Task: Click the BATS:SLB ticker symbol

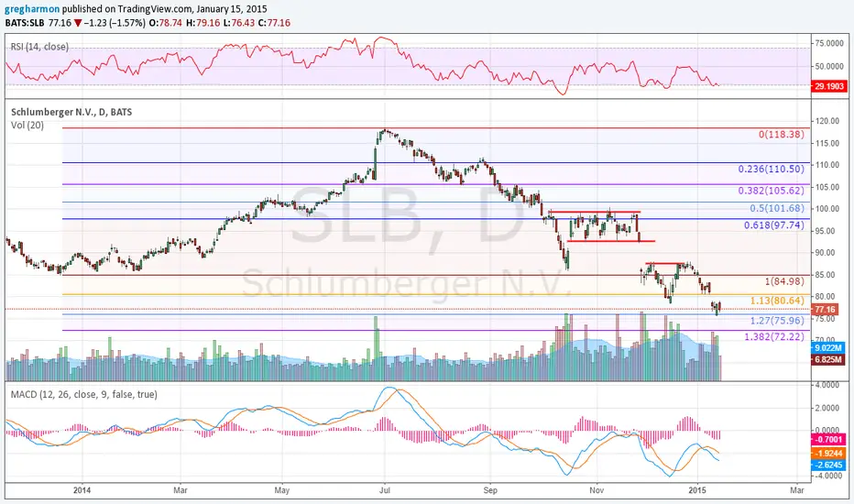Action: (24, 23)
